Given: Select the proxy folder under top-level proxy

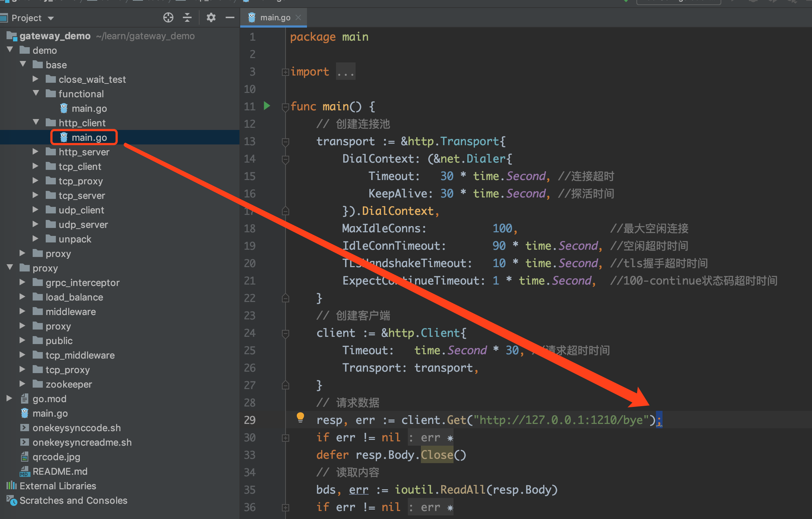Looking at the screenshot, I should pyautogui.click(x=58, y=326).
